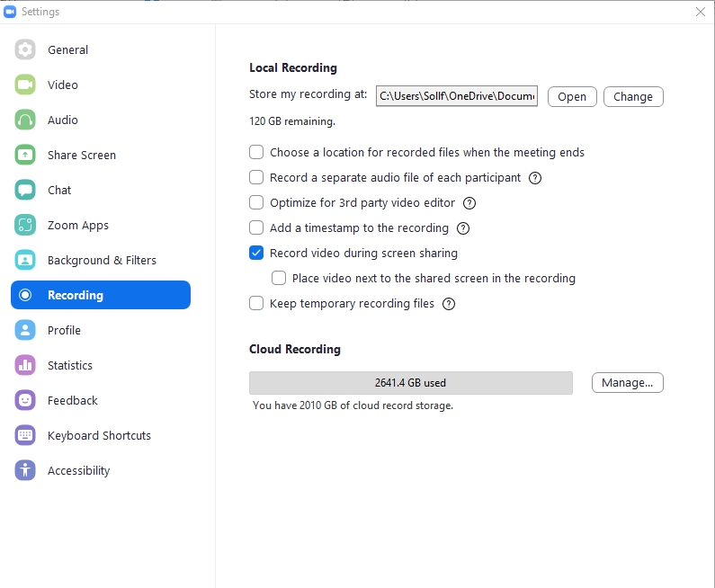Open Video settings via camera icon

pos(25,85)
